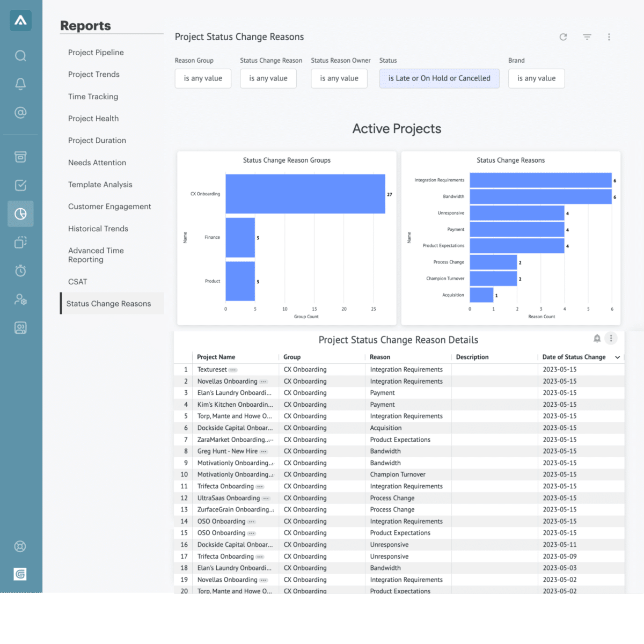Refresh the report with the reload icon
This screenshot has width=644, height=644.
[x=563, y=37]
